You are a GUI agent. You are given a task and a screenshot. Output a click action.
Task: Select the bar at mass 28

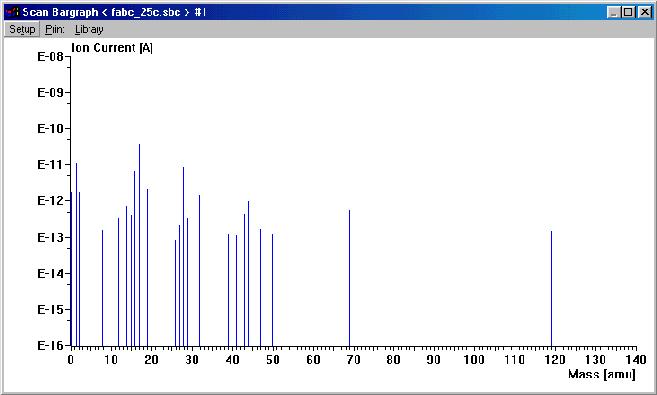coord(184,256)
